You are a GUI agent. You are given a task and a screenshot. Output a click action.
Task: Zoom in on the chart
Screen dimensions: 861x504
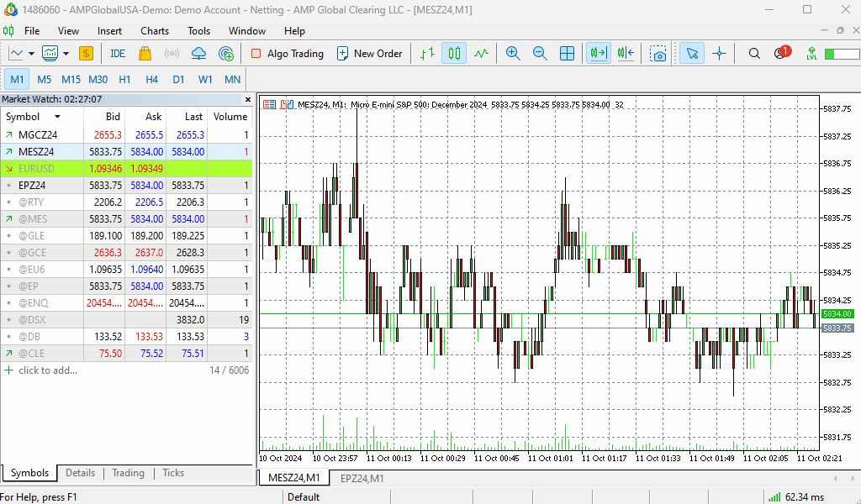pyautogui.click(x=513, y=54)
